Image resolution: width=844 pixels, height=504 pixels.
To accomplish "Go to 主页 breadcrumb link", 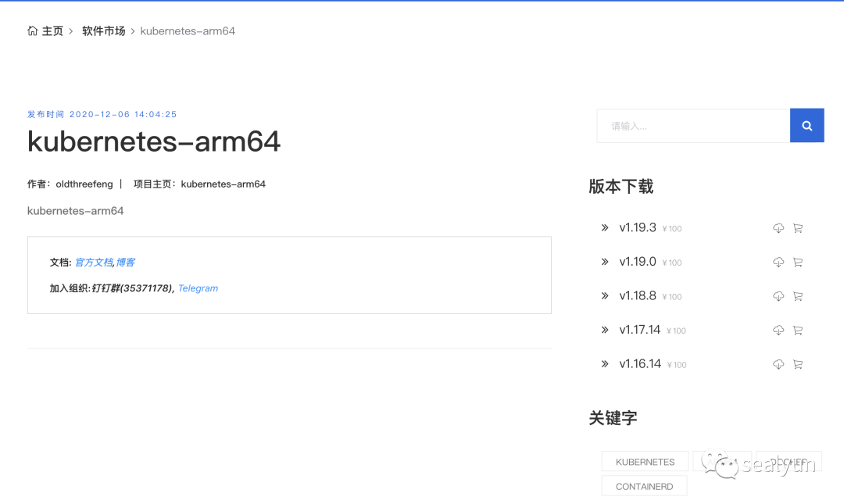I will coord(53,31).
